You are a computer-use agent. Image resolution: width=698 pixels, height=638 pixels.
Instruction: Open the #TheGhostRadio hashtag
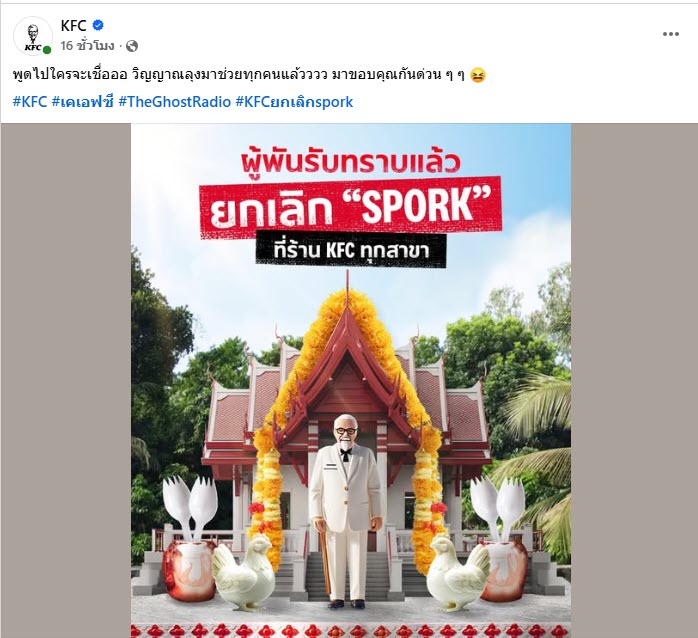pos(174,102)
